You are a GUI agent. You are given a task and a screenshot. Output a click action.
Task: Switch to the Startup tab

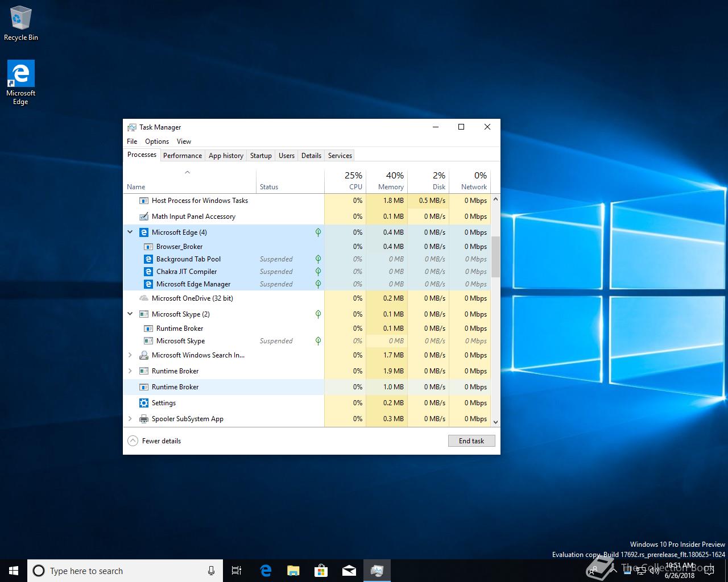pyautogui.click(x=261, y=156)
